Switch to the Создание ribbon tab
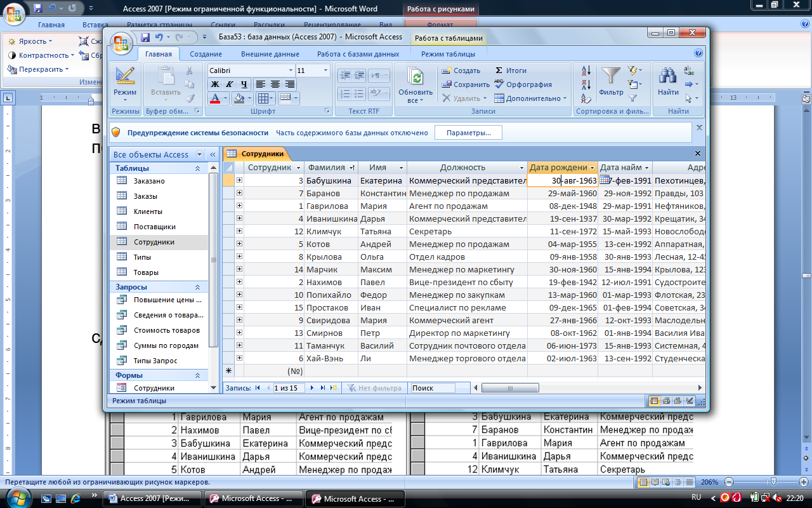Viewport: 812px width, 508px height. (x=206, y=54)
